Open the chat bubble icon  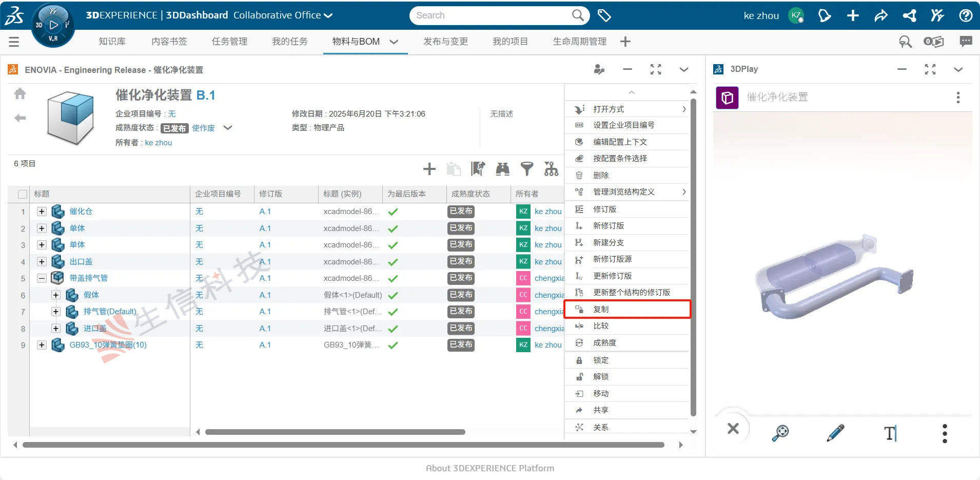[966, 42]
